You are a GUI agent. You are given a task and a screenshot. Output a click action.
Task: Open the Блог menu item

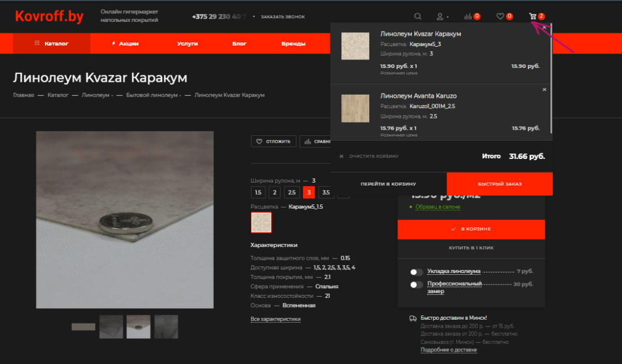239,44
